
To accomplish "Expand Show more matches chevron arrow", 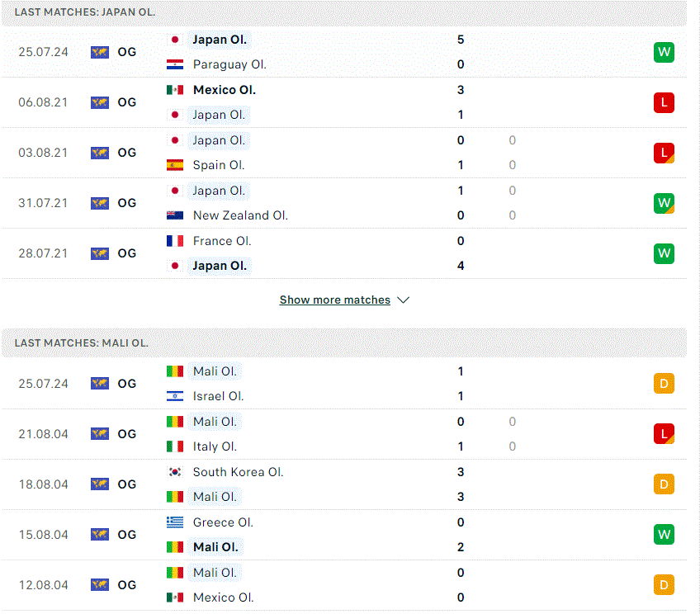I will (403, 300).
